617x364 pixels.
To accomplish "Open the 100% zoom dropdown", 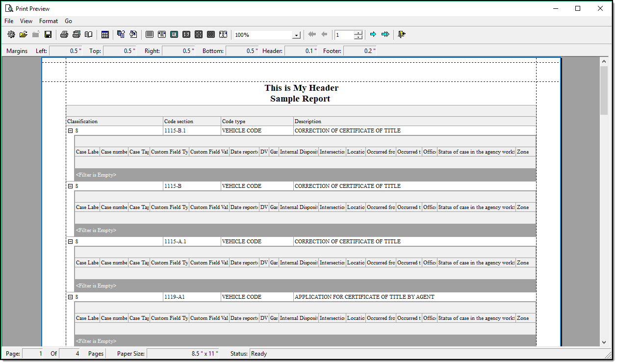I will click(296, 35).
